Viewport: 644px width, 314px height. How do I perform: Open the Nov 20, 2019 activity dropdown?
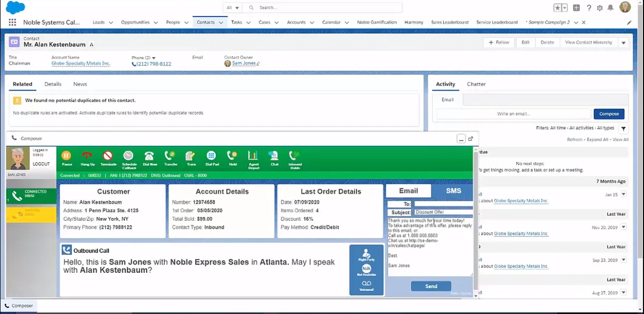tap(623, 227)
